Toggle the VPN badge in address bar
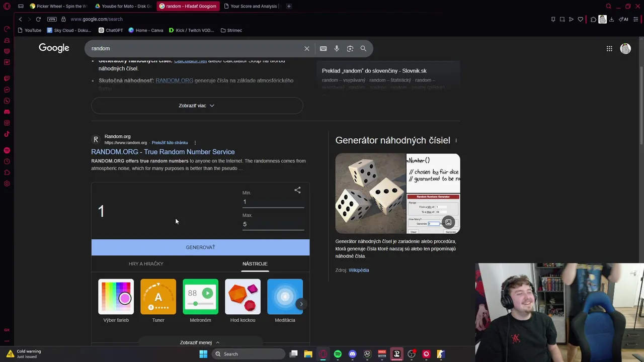Viewport: 644px width, 362px height. point(52,19)
